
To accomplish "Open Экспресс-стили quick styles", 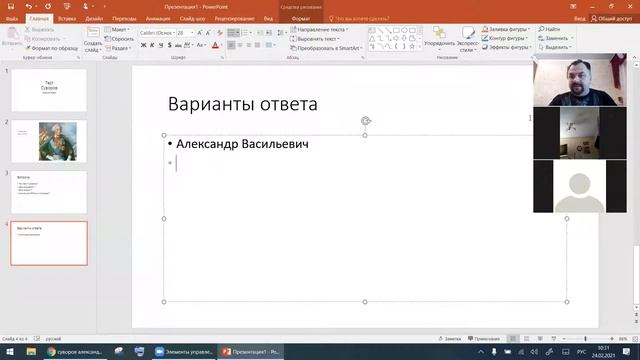I will pos(467,39).
